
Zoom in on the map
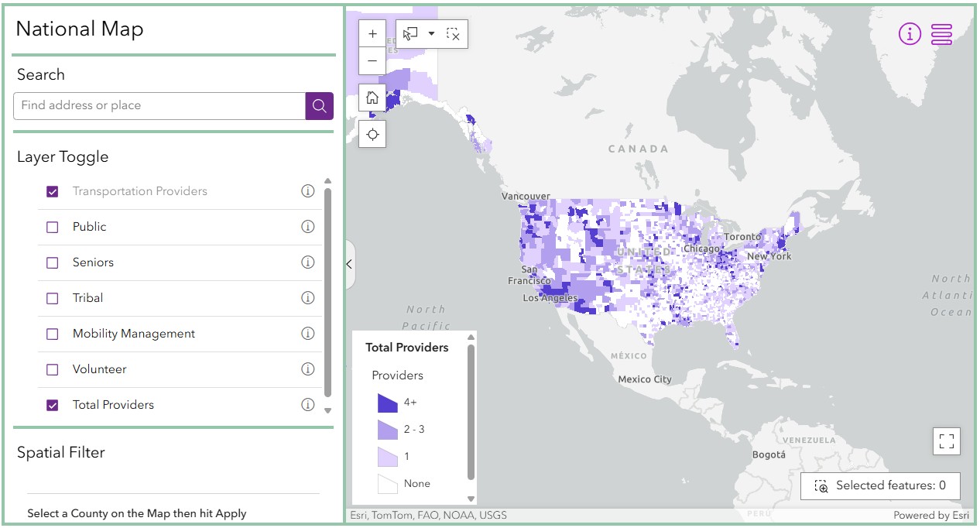click(x=372, y=34)
